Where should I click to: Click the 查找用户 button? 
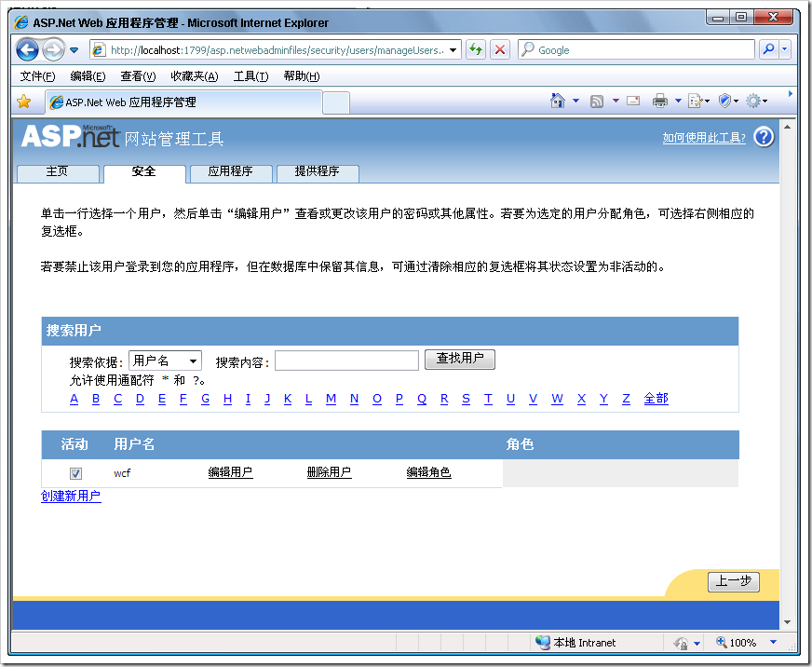pos(460,360)
